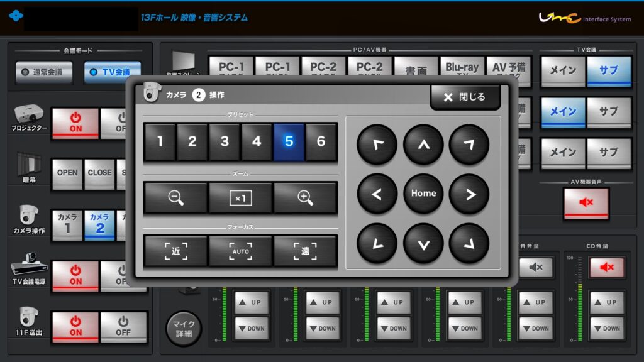Unmute the AV機器音声 mute button
644x362 pixels.
point(586,204)
